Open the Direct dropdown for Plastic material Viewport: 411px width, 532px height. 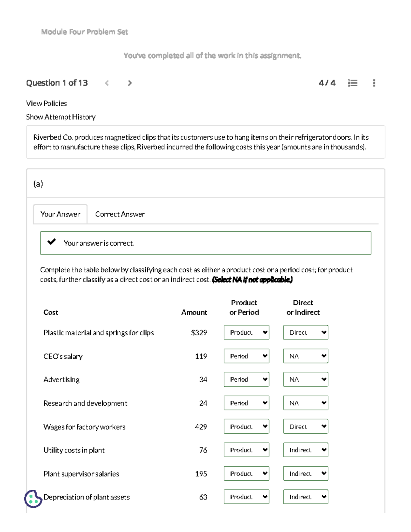(x=305, y=332)
